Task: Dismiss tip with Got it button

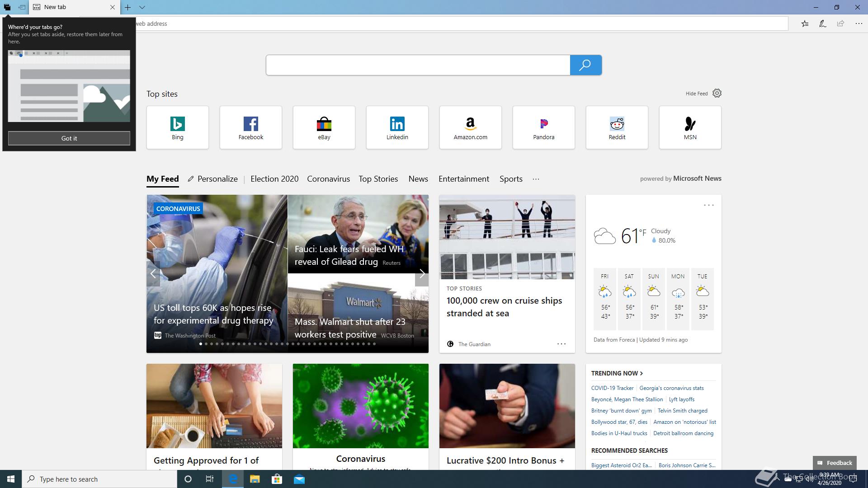Action: (69, 138)
